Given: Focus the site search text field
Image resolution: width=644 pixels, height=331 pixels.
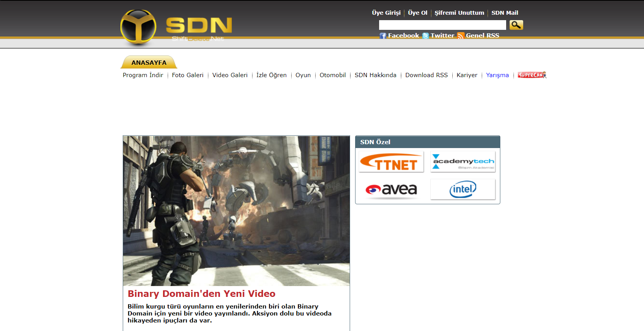Looking at the screenshot, I should point(442,25).
